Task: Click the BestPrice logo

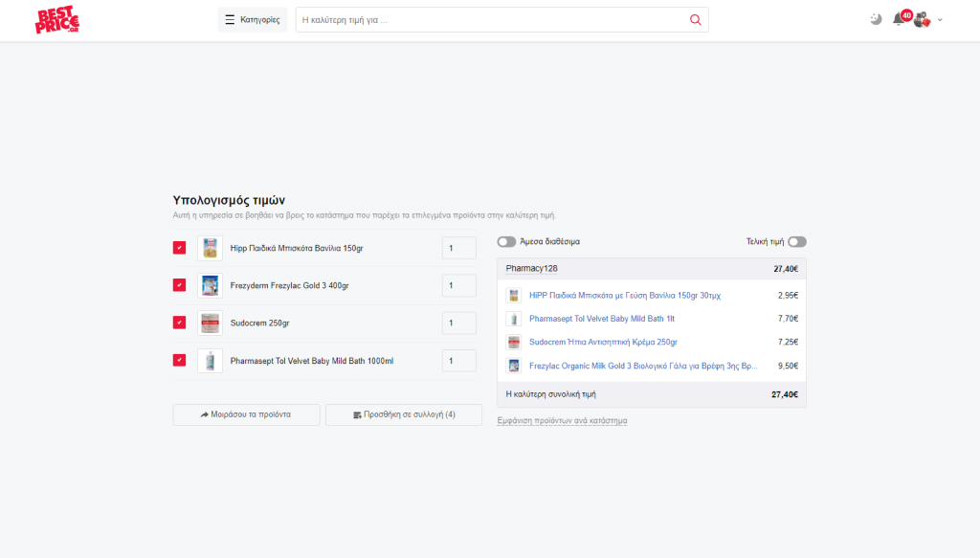Action: [57, 20]
